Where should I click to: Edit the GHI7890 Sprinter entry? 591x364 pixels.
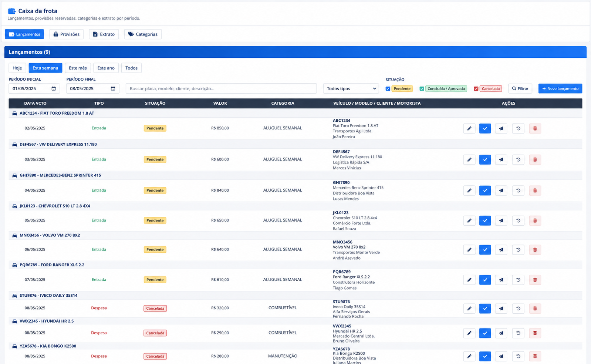[x=469, y=191]
